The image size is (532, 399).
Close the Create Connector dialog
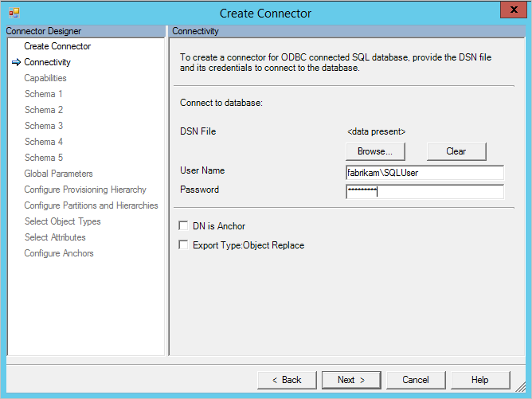point(514,10)
